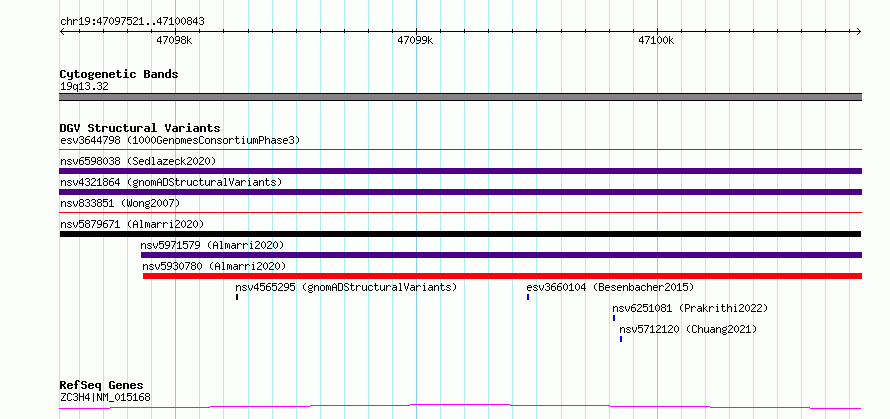Viewport: 890px width, 419px height.
Task: Click the small blue esv3660104 marker
Action: point(528,297)
